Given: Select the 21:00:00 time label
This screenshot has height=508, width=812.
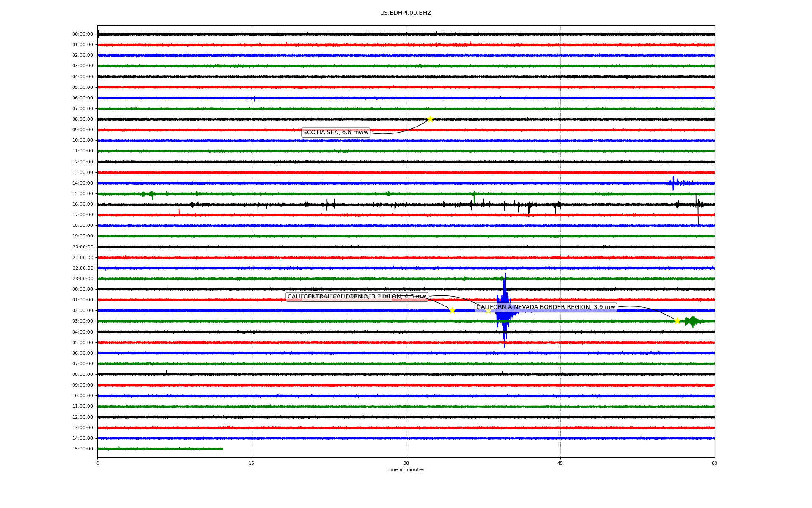Looking at the screenshot, I should click(x=82, y=257).
